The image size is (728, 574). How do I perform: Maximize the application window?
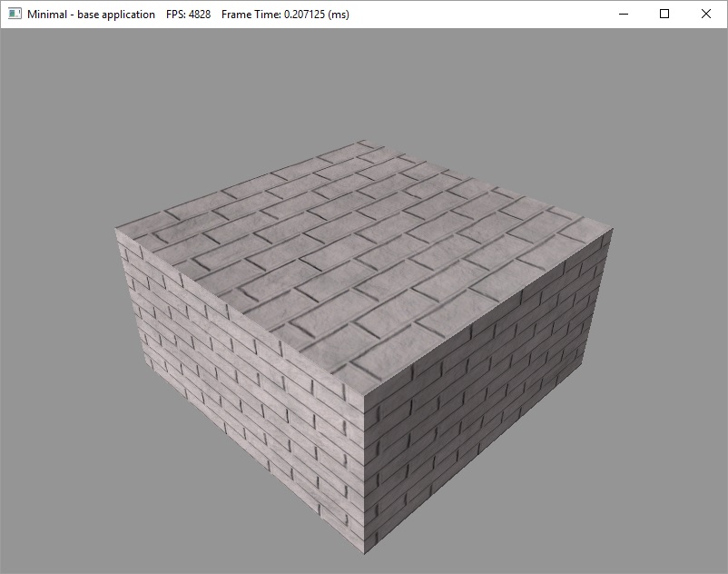click(x=664, y=15)
